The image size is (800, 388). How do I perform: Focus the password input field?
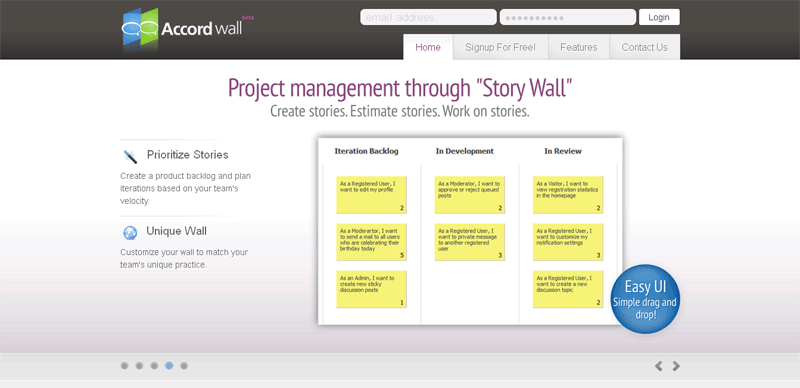click(567, 17)
